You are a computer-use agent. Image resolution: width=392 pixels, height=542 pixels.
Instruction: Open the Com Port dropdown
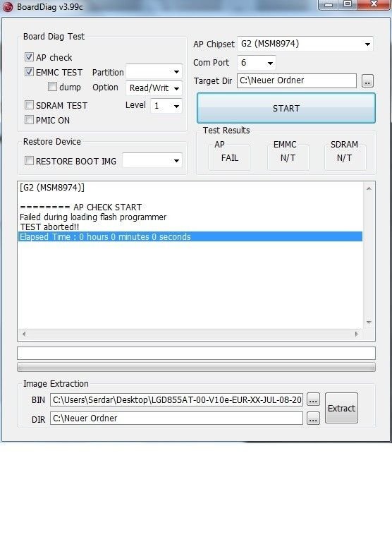[257, 63]
